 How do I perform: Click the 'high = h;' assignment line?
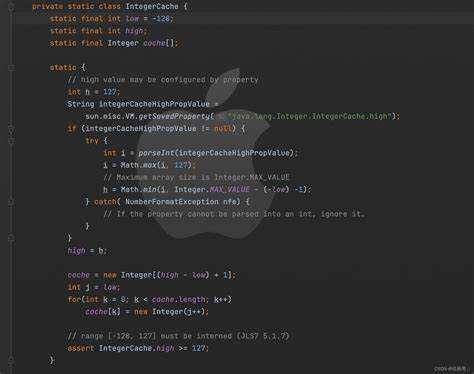87,251
